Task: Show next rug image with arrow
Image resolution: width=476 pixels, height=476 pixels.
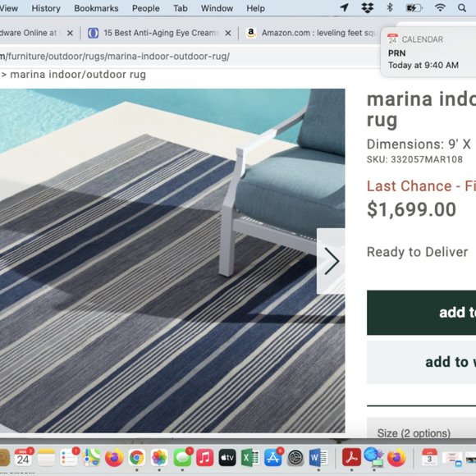Action: [x=331, y=261]
